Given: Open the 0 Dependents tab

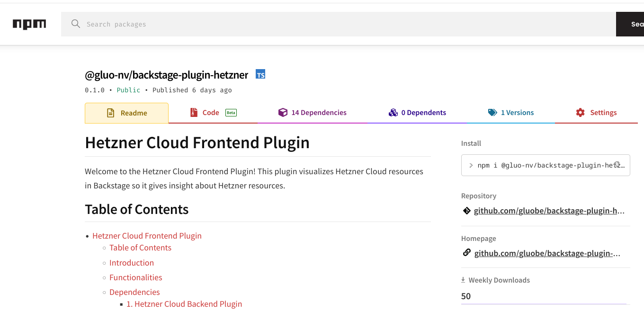Looking at the screenshot, I should 417,113.
